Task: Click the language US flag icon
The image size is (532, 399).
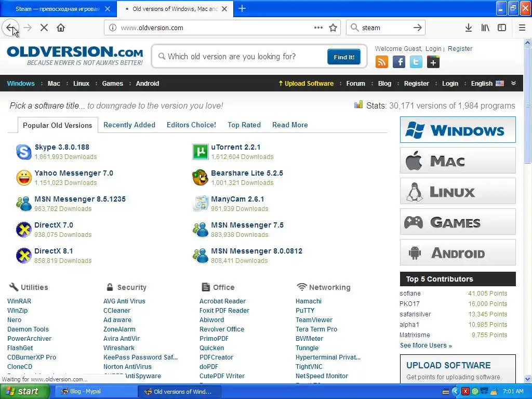Action: pos(500,84)
